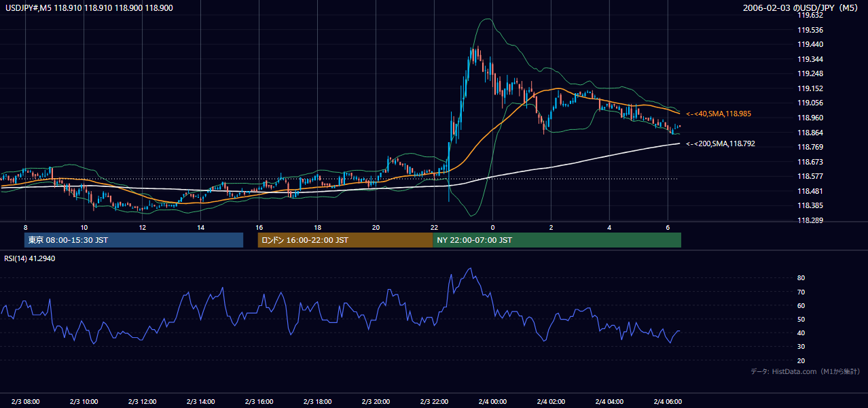Click the 2/3 10:00 time label

[84, 401]
